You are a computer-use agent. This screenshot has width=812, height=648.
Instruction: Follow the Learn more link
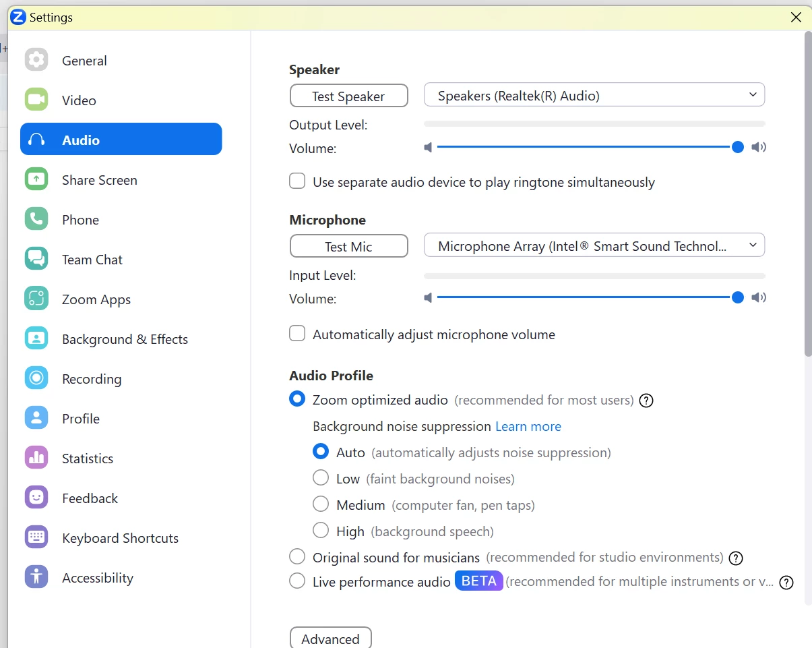(x=528, y=426)
